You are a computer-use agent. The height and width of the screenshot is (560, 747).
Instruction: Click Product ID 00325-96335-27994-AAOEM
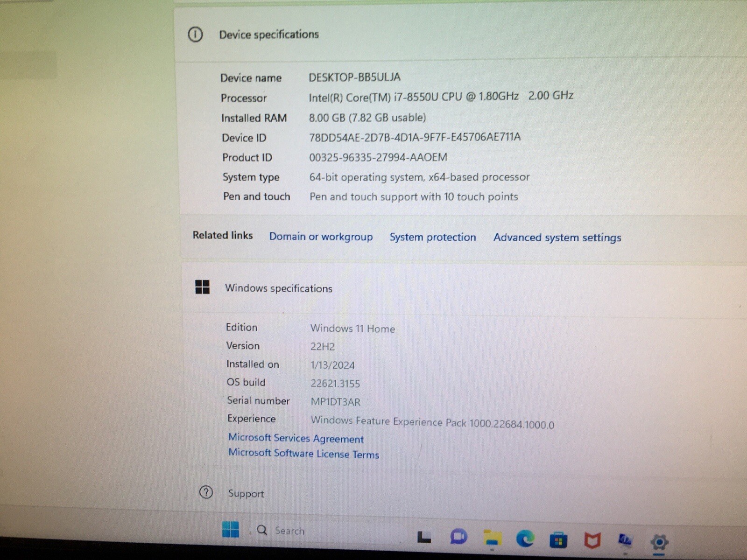(x=378, y=157)
